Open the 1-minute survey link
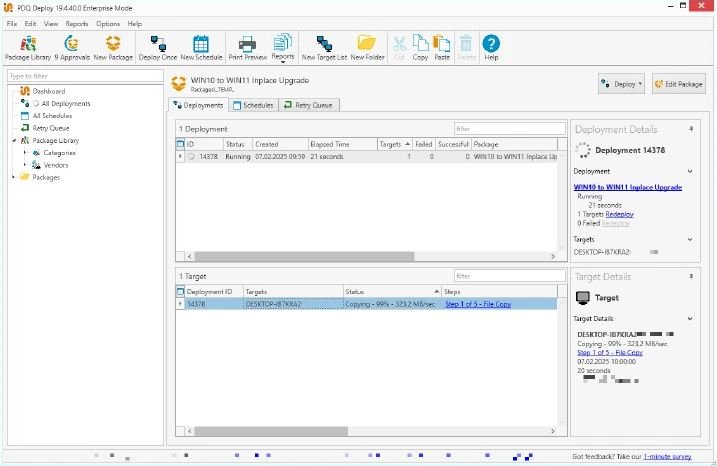Screen dimensions: 717x466 (667, 456)
